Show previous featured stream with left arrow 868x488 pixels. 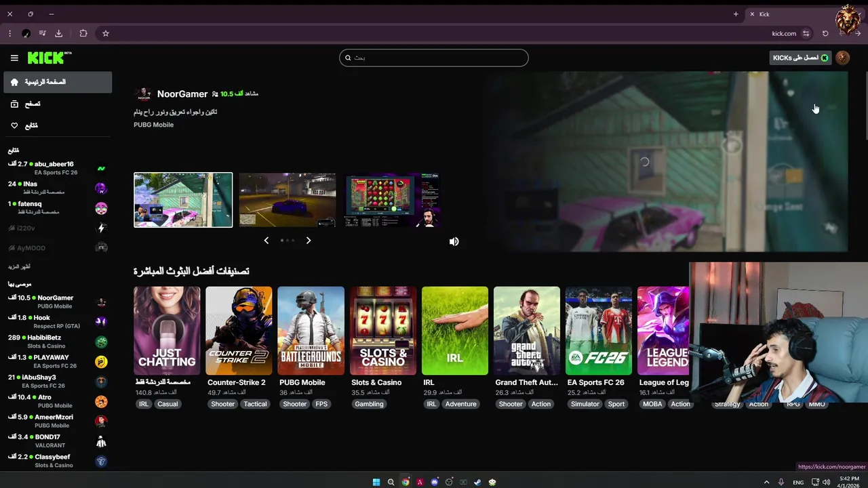(266, 241)
